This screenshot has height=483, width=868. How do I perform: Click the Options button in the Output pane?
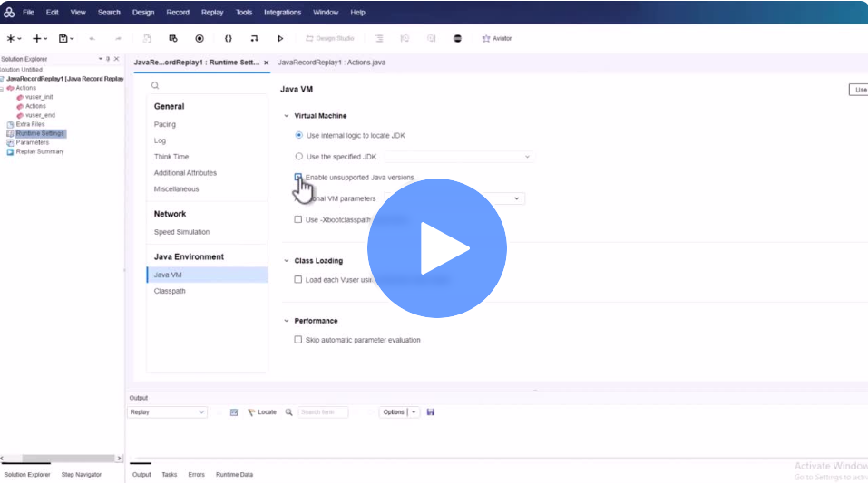click(x=394, y=412)
